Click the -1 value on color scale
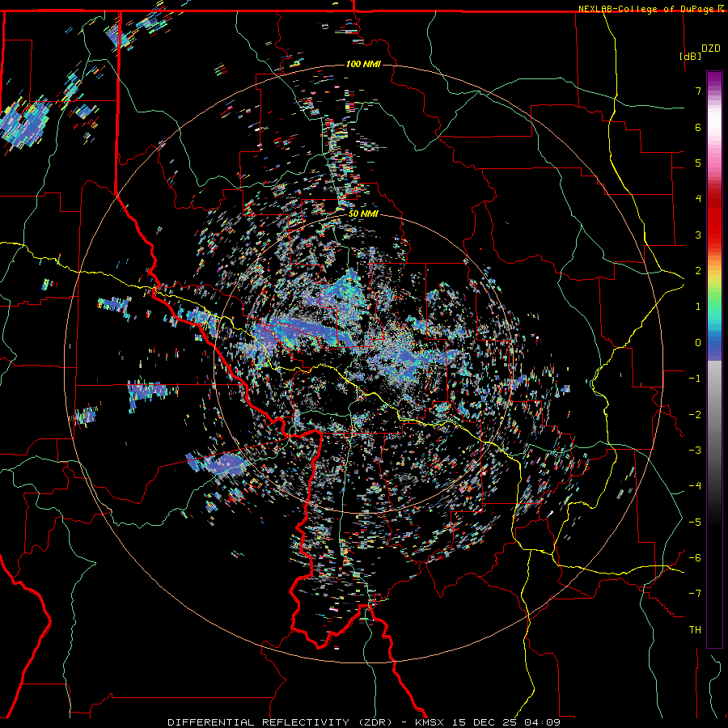This screenshot has width=728, height=728. [x=695, y=379]
